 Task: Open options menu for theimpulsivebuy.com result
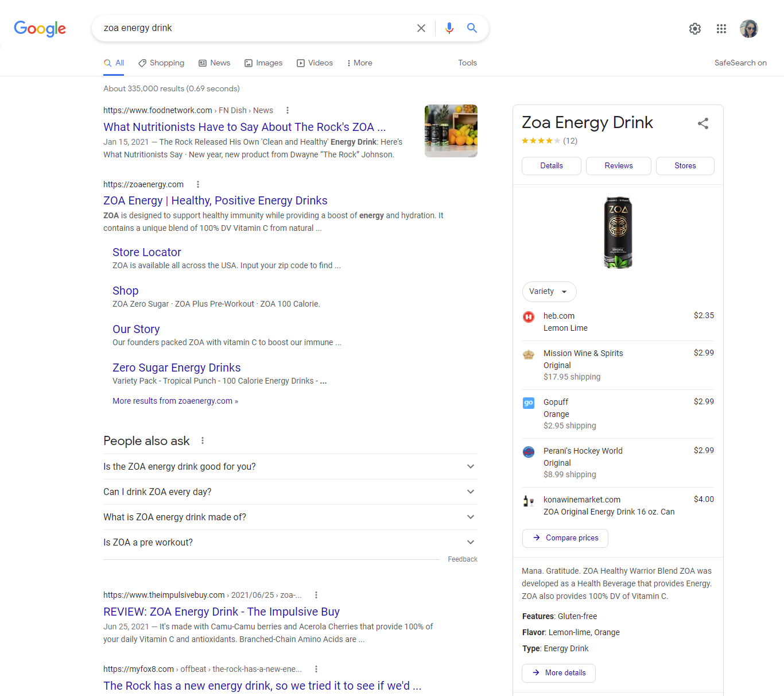(x=316, y=595)
